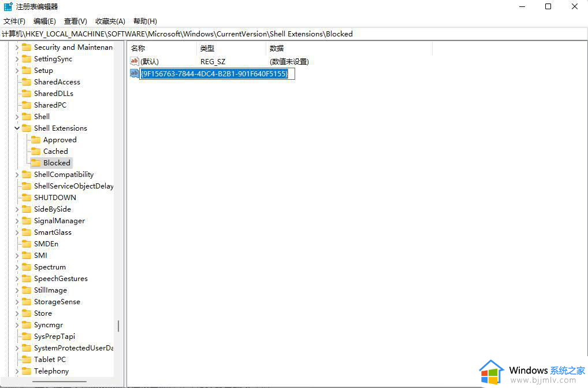
Task: Expand the SpeechGestures key
Action: coord(17,279)
